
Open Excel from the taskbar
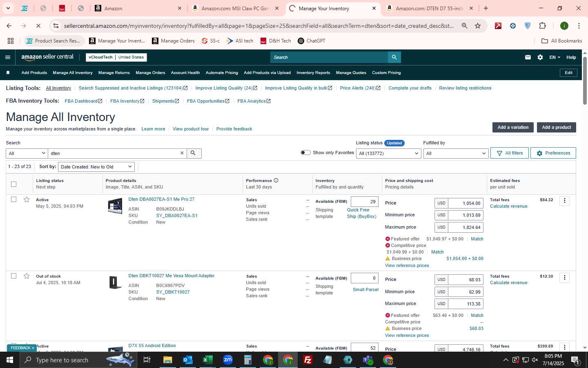pyautogui.click(x=207, y=360)
